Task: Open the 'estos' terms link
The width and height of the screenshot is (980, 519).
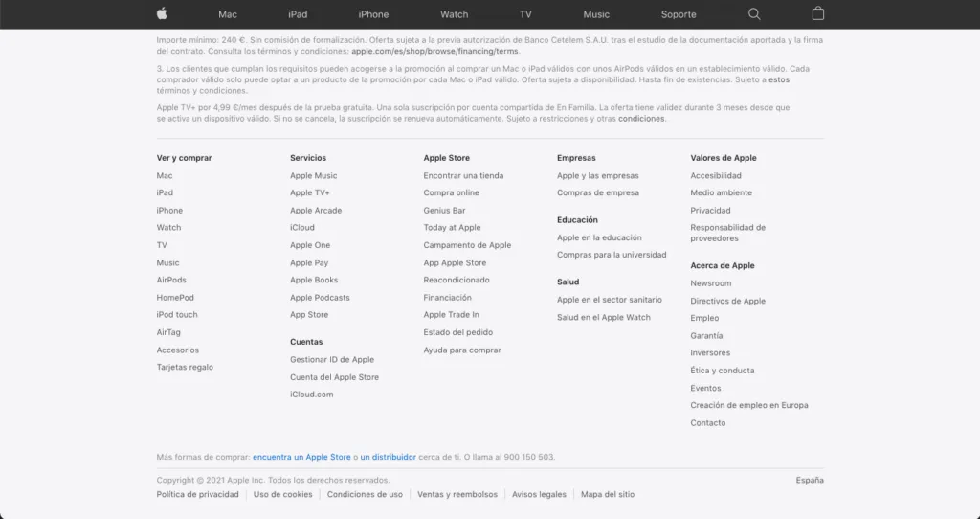Action: [779, 80]
